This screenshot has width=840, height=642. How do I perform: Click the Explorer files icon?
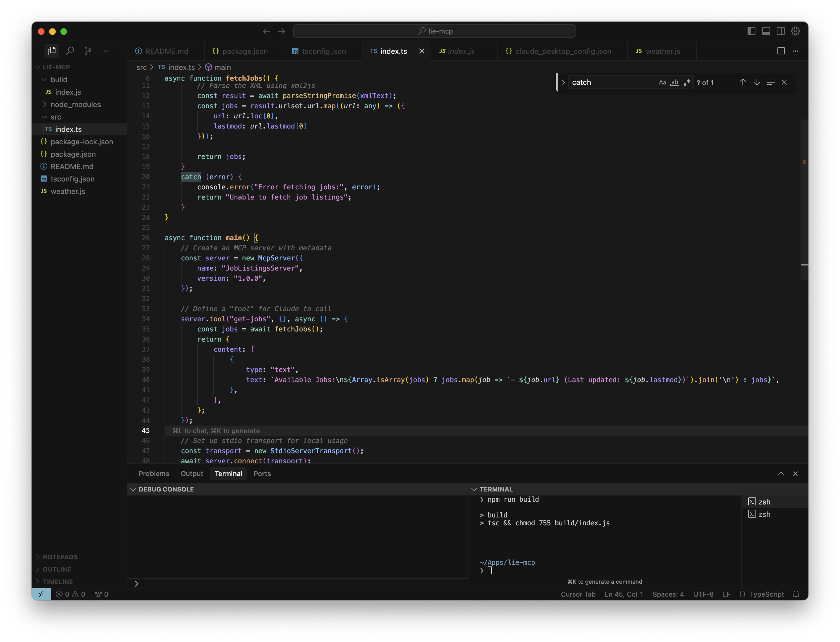tap(52, 51)
